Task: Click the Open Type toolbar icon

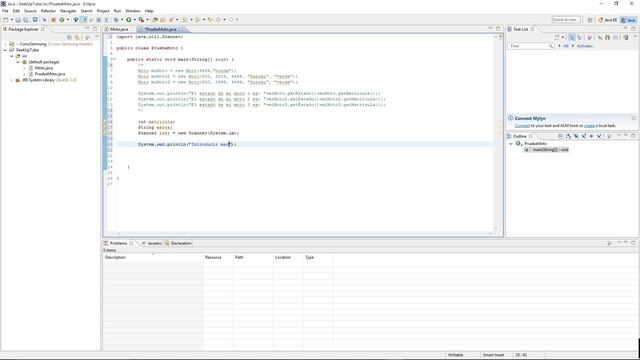Action: coord(154,20)
